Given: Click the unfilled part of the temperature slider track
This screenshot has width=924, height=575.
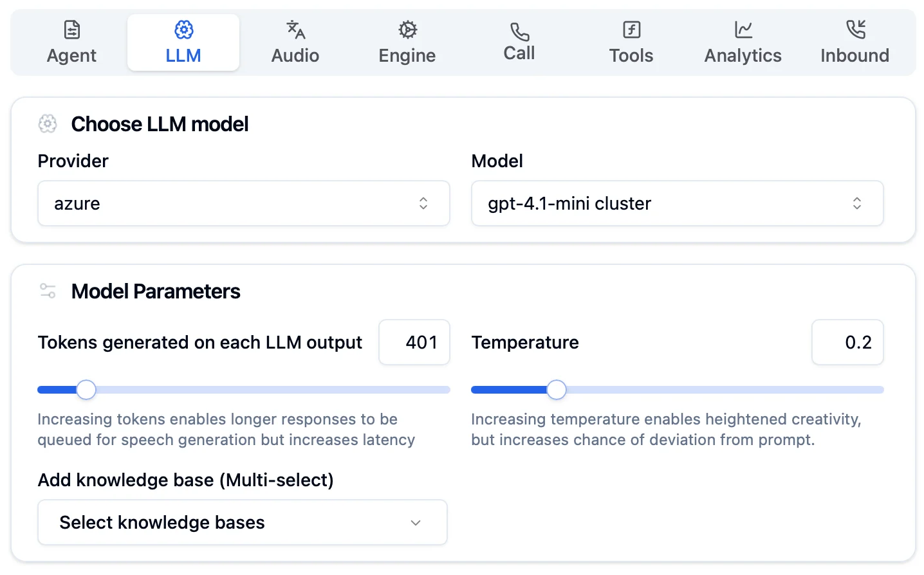Looking at the screenshot, I should click(x=725, y=390).
